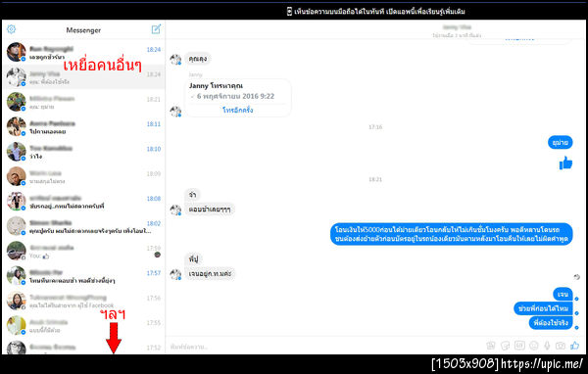Open conversation timestamped 18:11

[83, 126]
